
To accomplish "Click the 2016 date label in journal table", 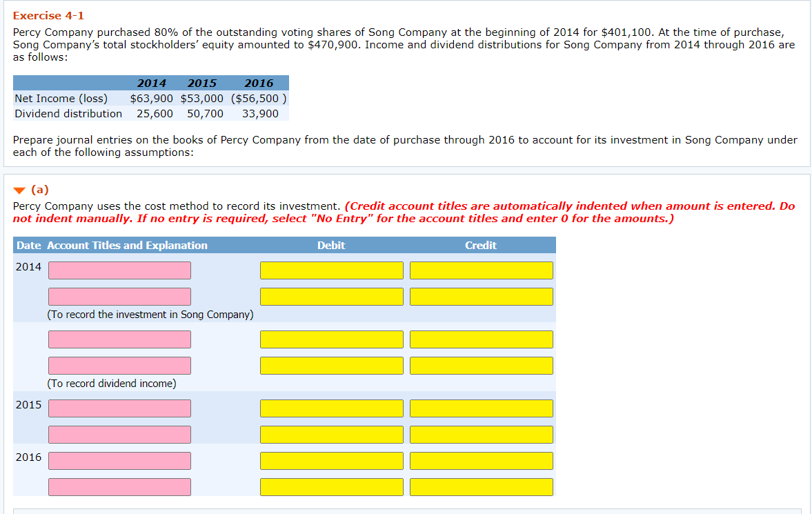I will pyautogui.click(x=28, y=457).
